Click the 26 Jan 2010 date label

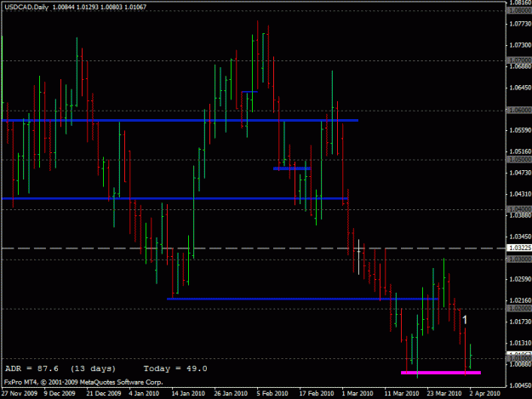231,394
